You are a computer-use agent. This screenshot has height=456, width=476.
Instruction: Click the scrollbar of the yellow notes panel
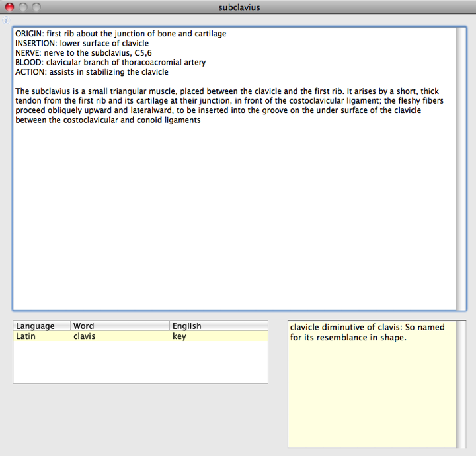click(x=461, y=383)
